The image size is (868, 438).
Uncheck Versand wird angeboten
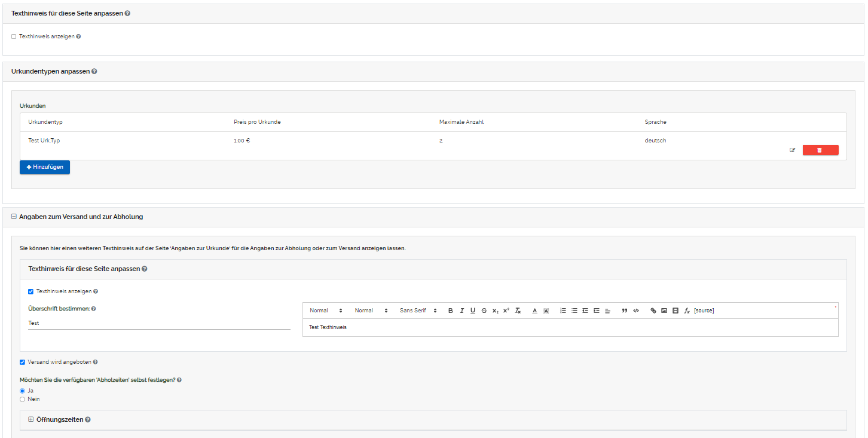tap(23, 362)
